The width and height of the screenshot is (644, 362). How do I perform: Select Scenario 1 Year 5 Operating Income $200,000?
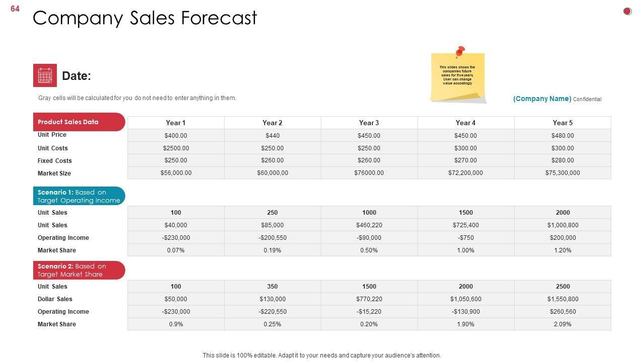(x=562, y=238)
